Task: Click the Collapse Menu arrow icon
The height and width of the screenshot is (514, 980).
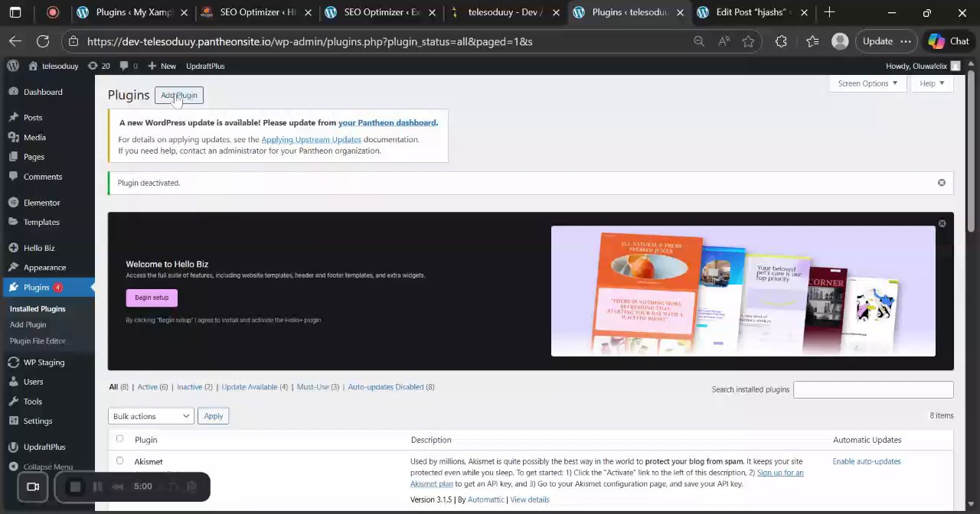Action: tap(13, 467)
